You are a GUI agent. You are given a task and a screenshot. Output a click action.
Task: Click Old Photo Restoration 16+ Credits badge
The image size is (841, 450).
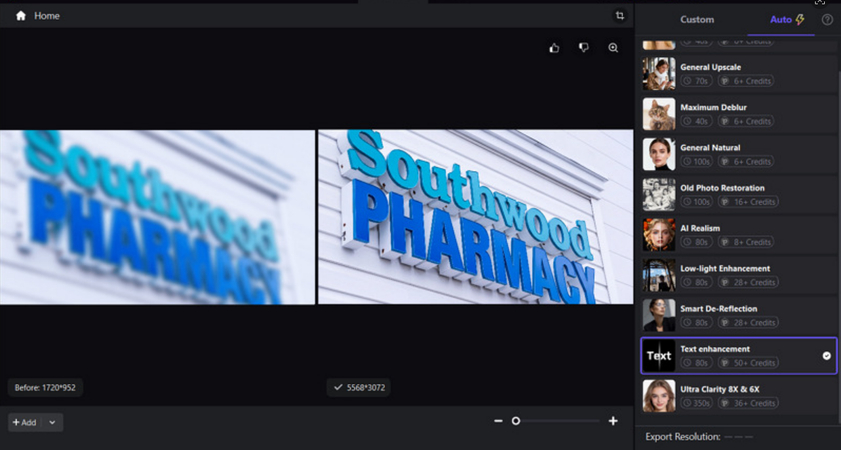[x=748, y=202]
